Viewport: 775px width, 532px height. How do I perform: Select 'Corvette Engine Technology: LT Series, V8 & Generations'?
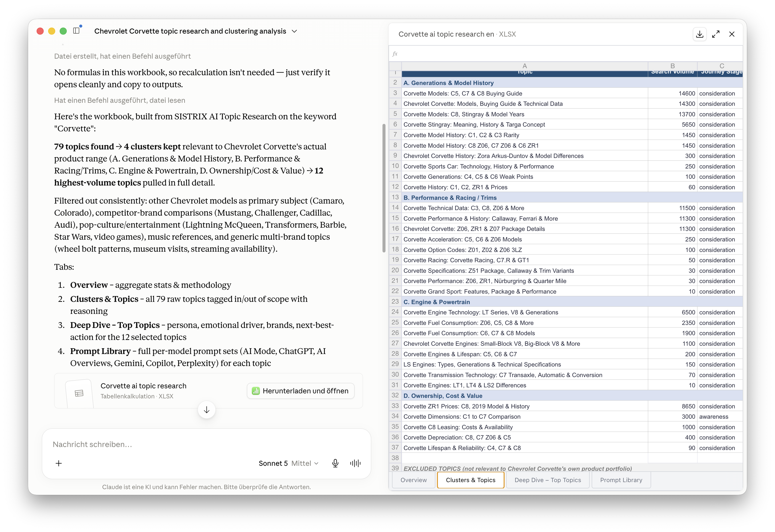[524, 312]
